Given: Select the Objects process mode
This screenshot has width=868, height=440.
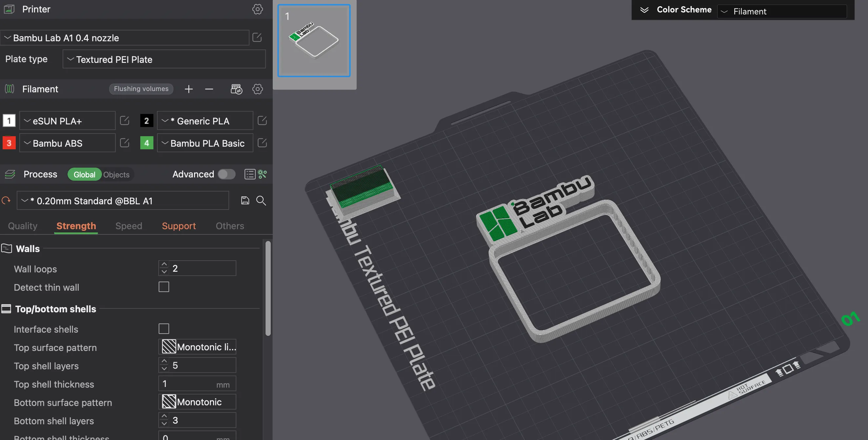Looking at the screenshot, I should point(116,174).
